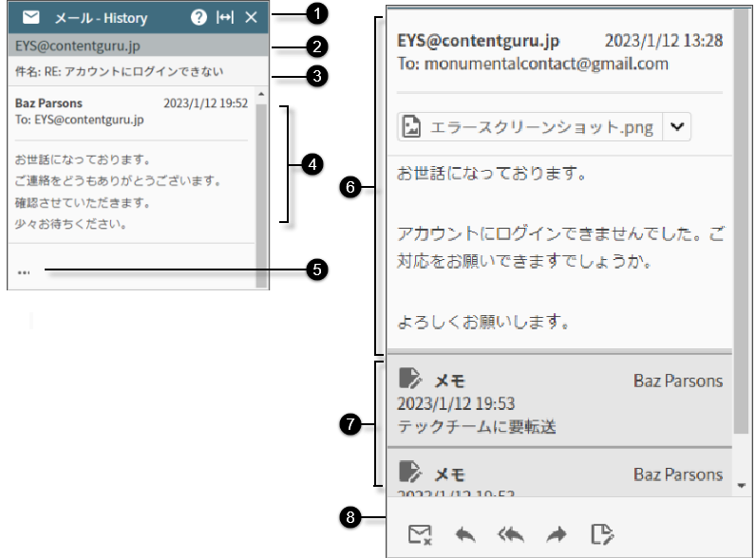Click the Forward arrow icon
This screenshot has height=558, width=756.
pos(557,534)
